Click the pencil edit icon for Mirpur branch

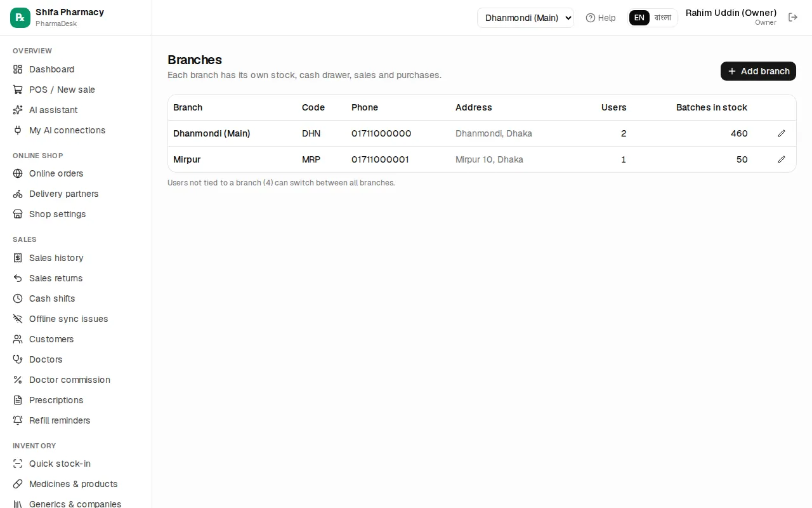782,159
